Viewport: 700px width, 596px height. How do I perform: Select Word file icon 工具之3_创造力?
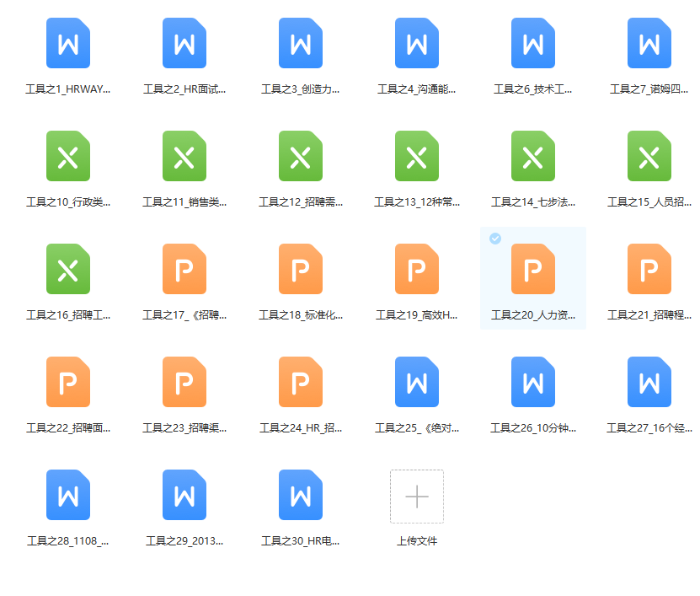(301, 43)
